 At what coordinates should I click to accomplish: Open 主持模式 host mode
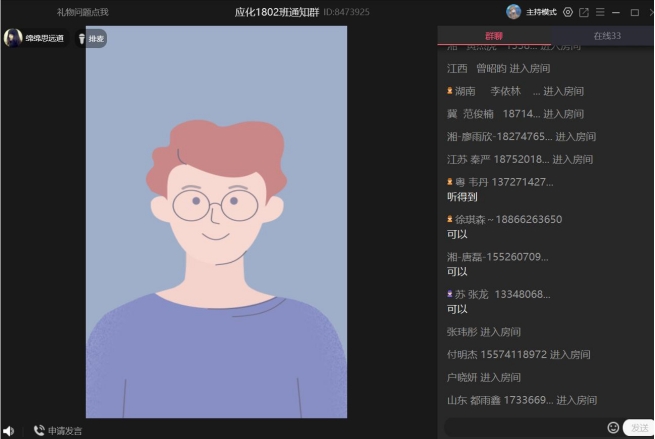541,12
